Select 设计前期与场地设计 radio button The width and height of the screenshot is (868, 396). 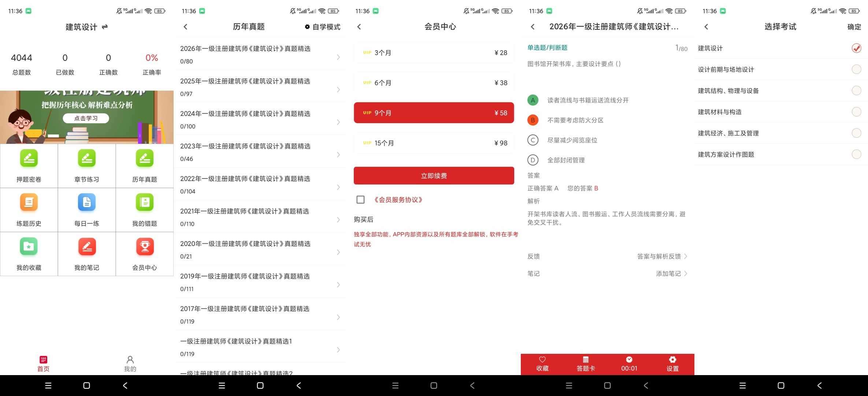[x=856, y=69]
